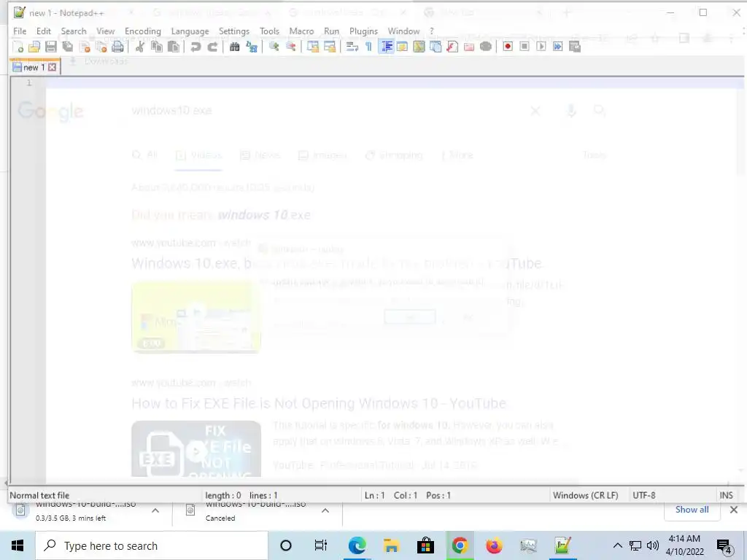Click the Zoom Out toolbar icon

click(290, 47)
